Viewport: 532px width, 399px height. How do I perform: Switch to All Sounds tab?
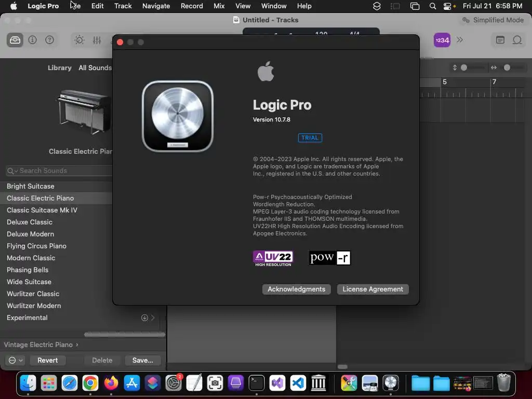(95, 68)
